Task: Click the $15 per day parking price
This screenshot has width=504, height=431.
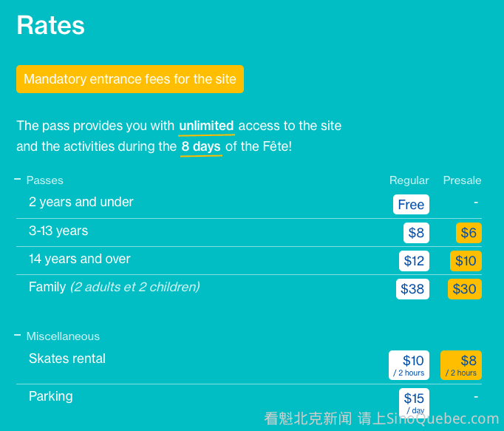Action: 414,402
